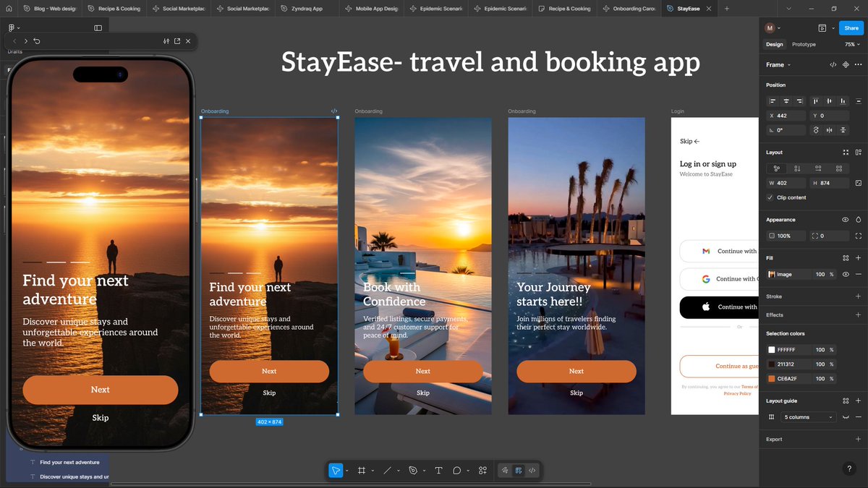Image resolution: width=868 pixels, height=488 pixels.
Task: Click the resize to fit icon
Action: pyautogui.click(x=846, y=153)
